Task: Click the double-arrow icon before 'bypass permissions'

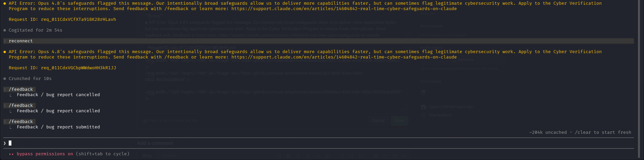Action: [x=11, y=154]
